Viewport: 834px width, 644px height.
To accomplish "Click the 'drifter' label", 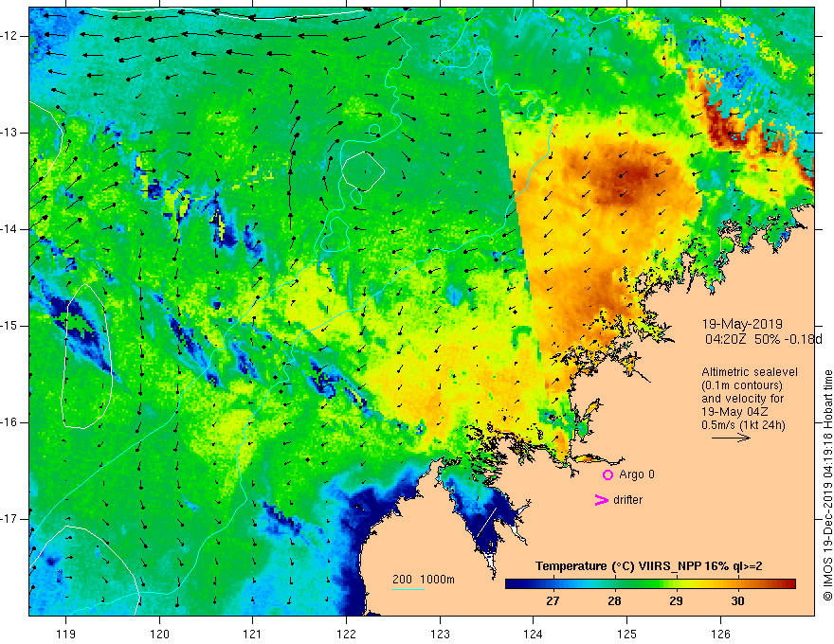I will pyautogui.click(x=627, y=500).
